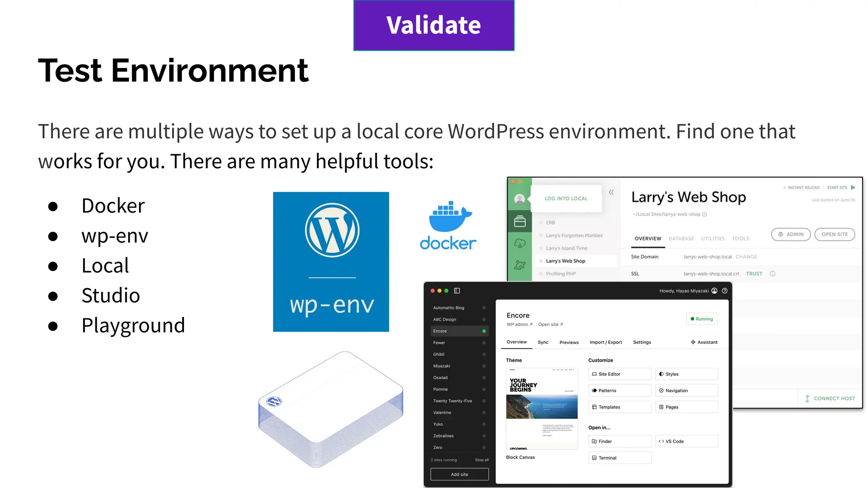
Task: Switch to Utilities tab in Local
Action: (713, 238)
